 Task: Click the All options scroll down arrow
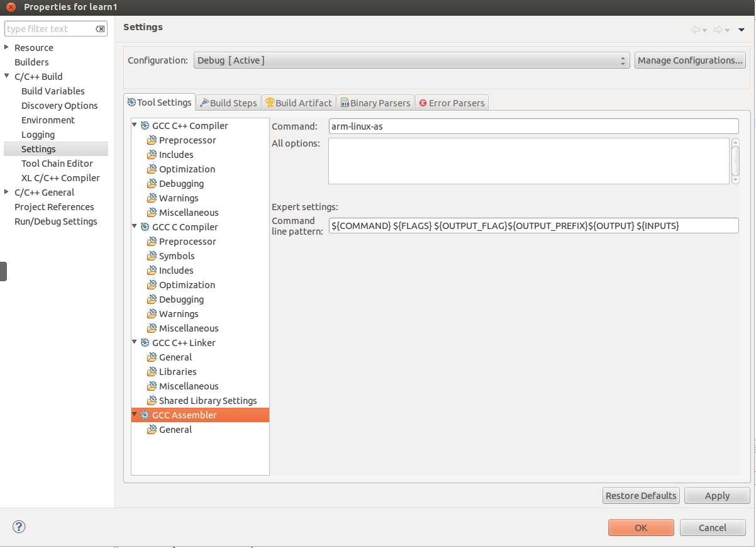[x=735, y=180]
